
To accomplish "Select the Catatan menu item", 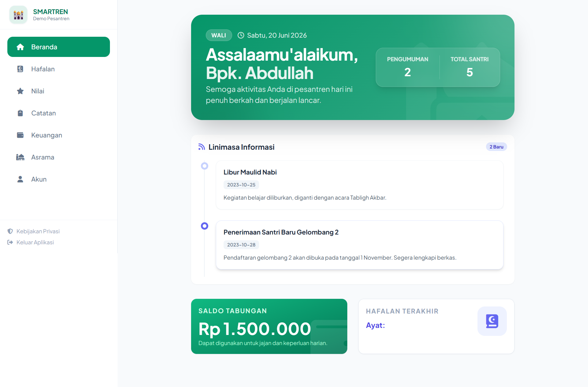I will click(58, 113).
